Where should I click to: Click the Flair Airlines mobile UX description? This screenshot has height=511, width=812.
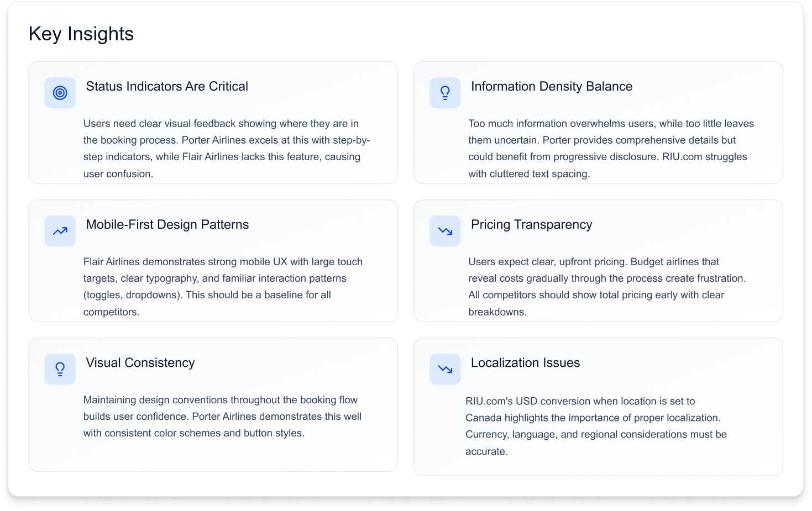(223, 287)
